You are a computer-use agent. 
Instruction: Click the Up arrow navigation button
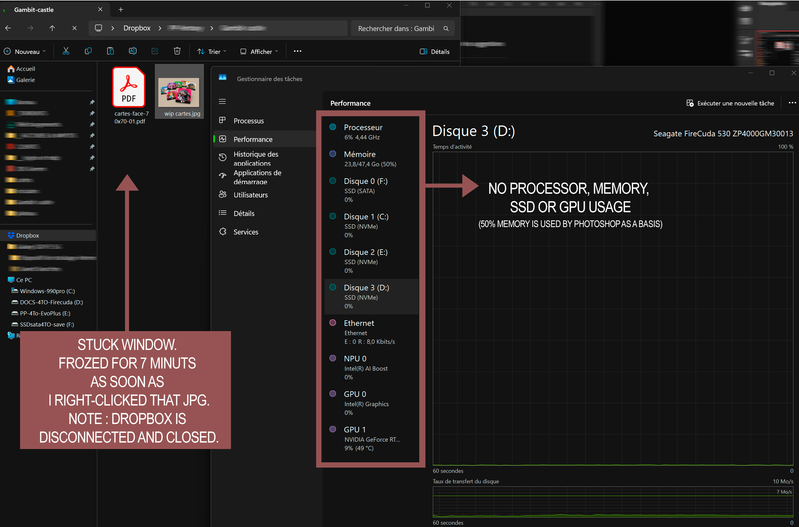pyautogui.click(x=52, y=28)
